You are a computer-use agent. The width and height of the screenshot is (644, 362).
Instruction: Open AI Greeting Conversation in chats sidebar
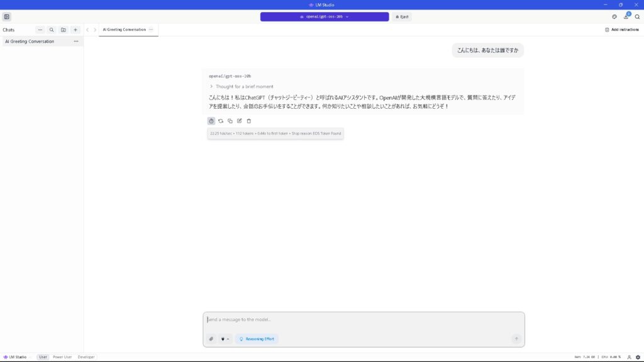click(x=30, y=41)
